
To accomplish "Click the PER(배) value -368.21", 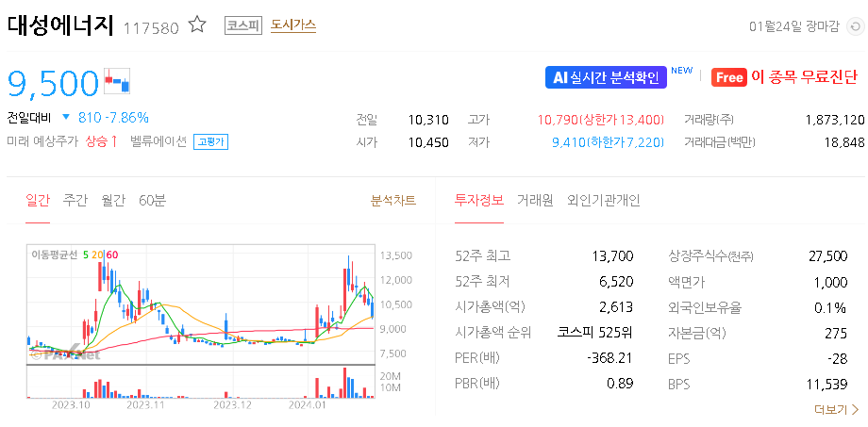I will [x=609, y=358].
